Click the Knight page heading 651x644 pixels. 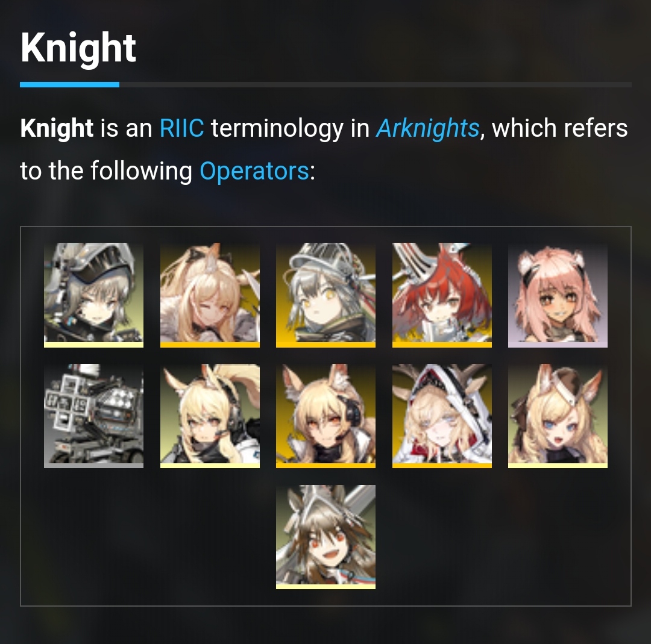click(78, 49)
